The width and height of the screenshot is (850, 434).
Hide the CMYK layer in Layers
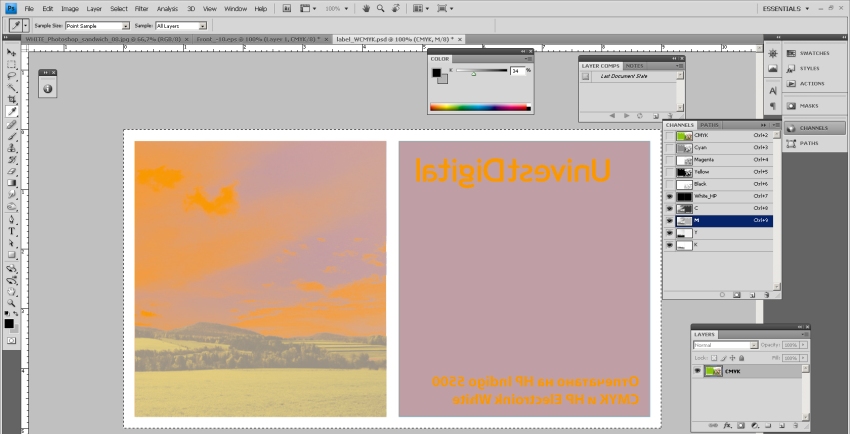[x=698, y=371]
